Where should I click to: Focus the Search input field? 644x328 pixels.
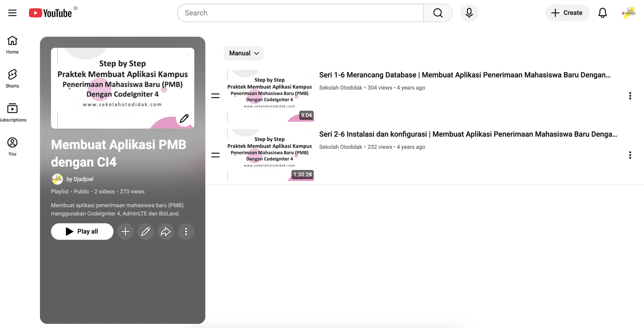click(300, 13)
